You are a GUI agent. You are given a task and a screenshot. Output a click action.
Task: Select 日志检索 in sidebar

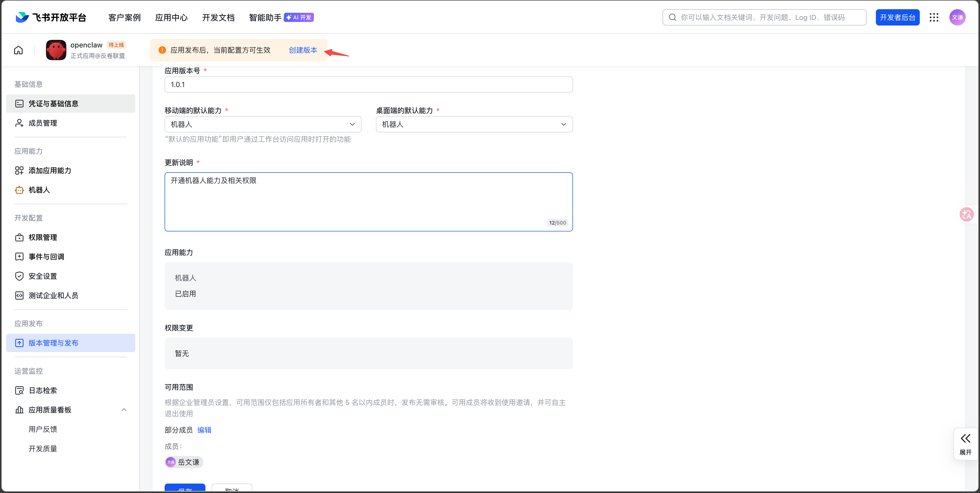click(x=71, y=390)
